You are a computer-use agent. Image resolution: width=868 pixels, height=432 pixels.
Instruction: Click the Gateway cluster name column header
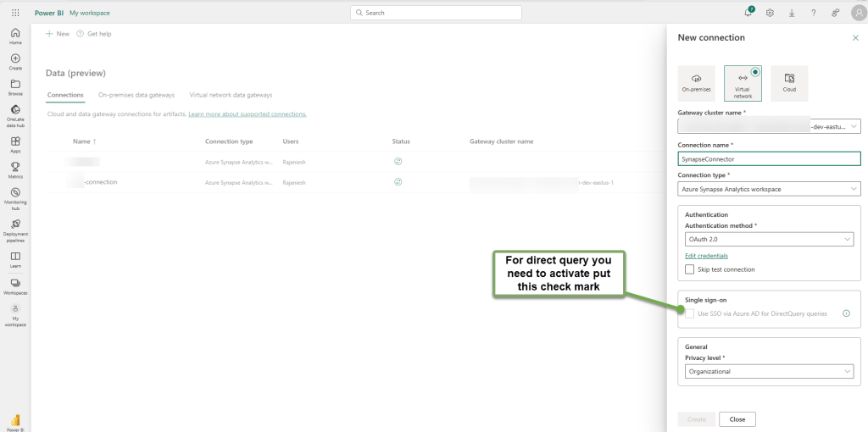[502, 141]
